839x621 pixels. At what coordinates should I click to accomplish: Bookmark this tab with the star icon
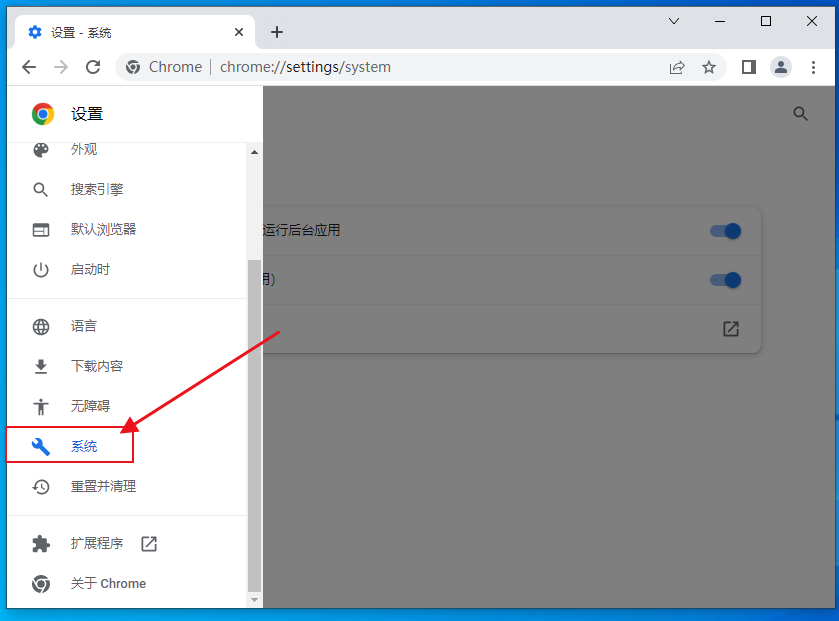[709, 67]
